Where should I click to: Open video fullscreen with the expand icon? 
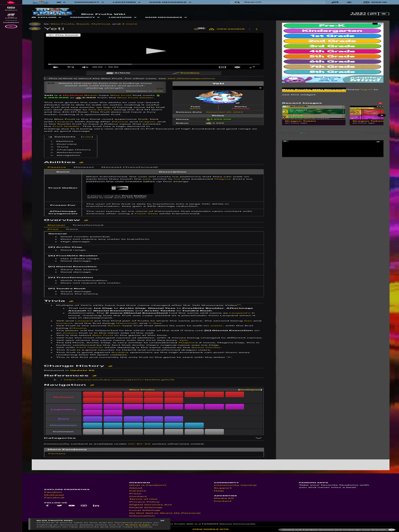[x=252, y=67]
